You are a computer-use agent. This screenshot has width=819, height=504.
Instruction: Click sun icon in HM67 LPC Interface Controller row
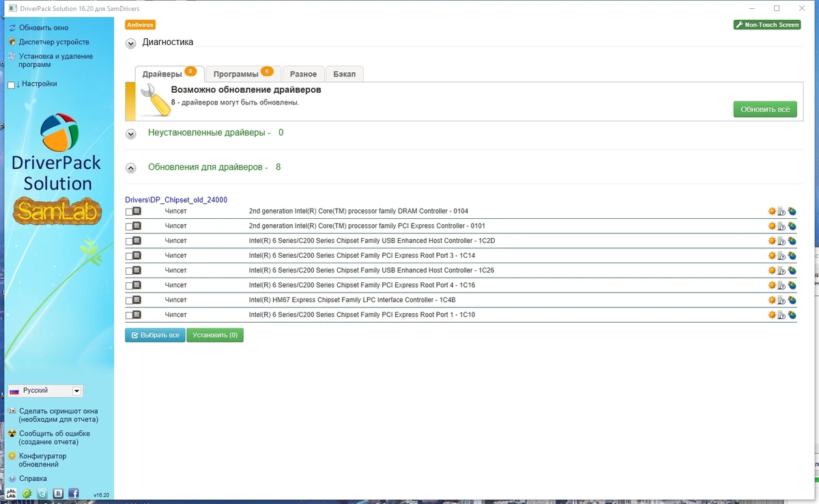click(x=772, y=300)
